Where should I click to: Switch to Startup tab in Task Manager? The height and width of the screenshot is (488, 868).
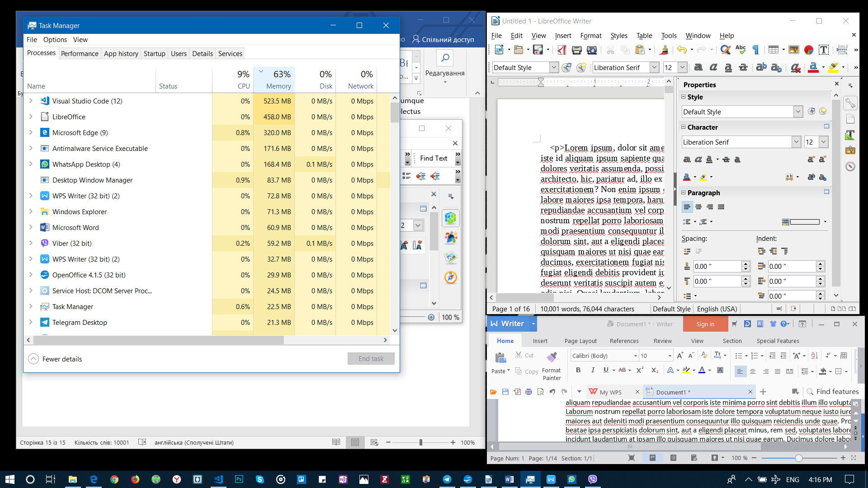tap(154, 53)
